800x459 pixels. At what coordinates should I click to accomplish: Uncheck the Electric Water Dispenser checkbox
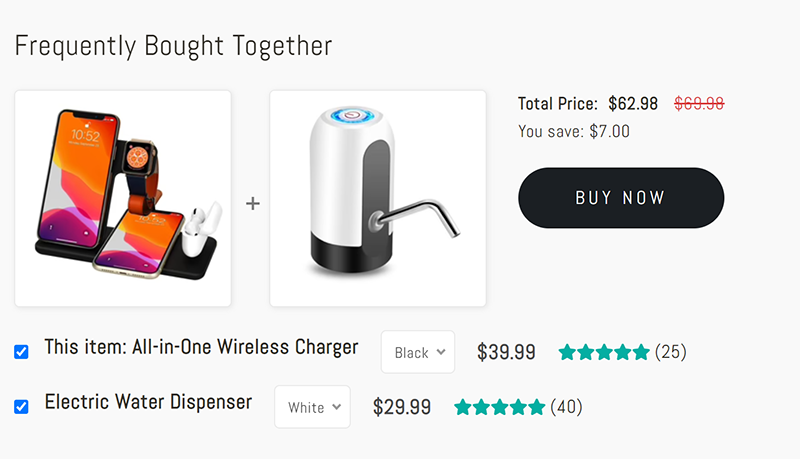coord(21,407)
